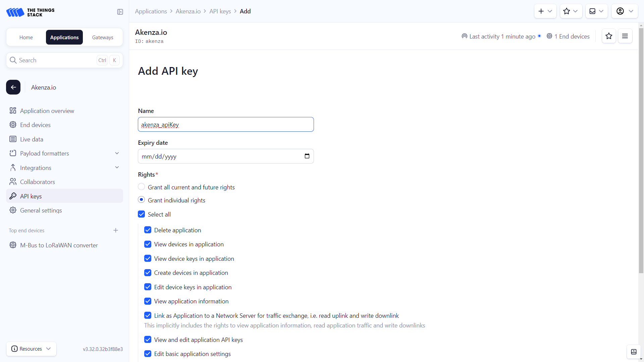Collapse the sidebar with the panel icon
This screenshot has width=644, height=362.
pyautogui.click(x=120, y=12)
